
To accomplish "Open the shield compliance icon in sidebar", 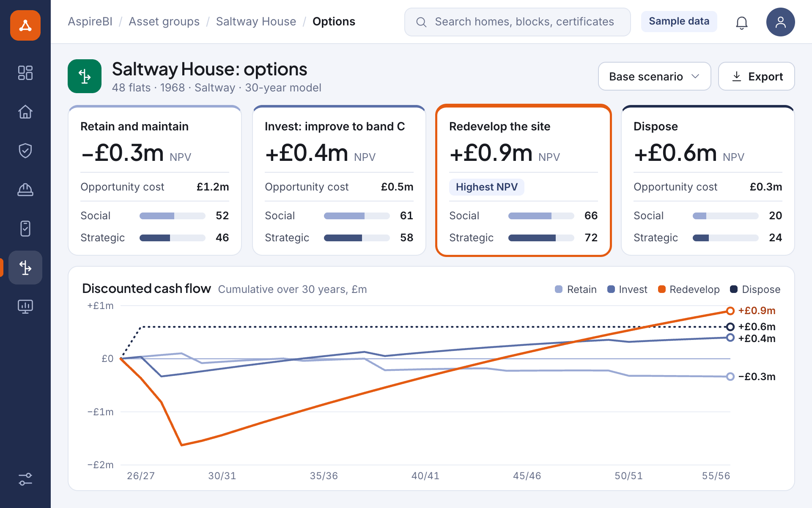I will (25, 151).
